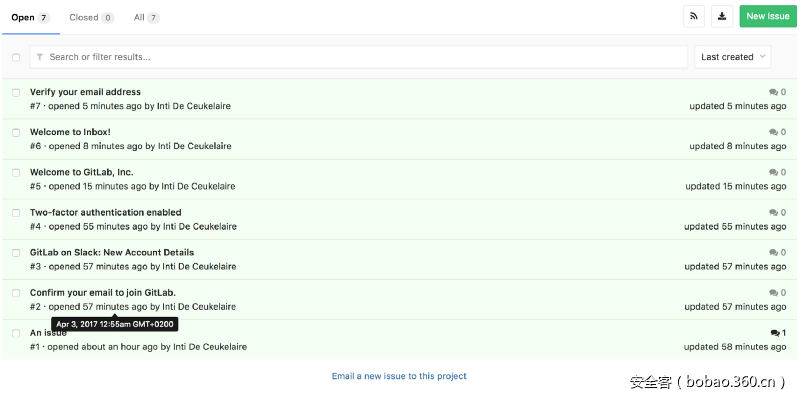Check the box for An issue
Screen dimensions: 800x400
(x=16, y=333)
